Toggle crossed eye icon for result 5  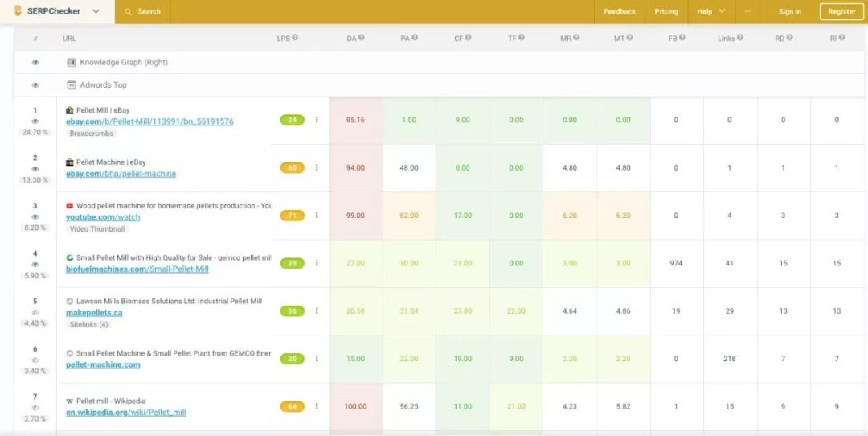[35, 312]
